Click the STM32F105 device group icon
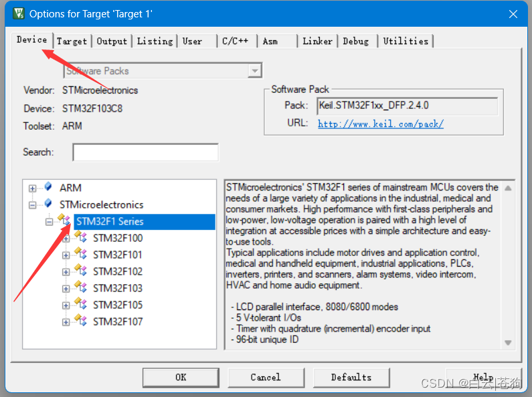This screenshot has width=532, height=397. coord(81,303)
